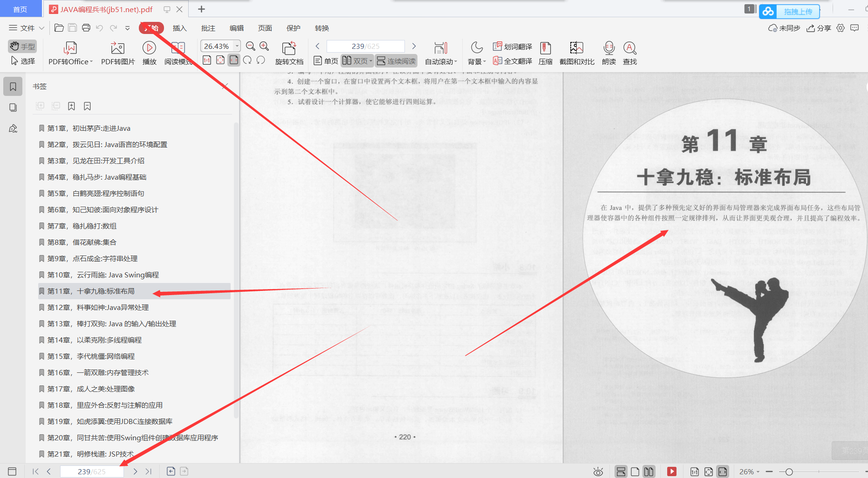
Task: Open a file with the folder icon
Action: [59, 28]
